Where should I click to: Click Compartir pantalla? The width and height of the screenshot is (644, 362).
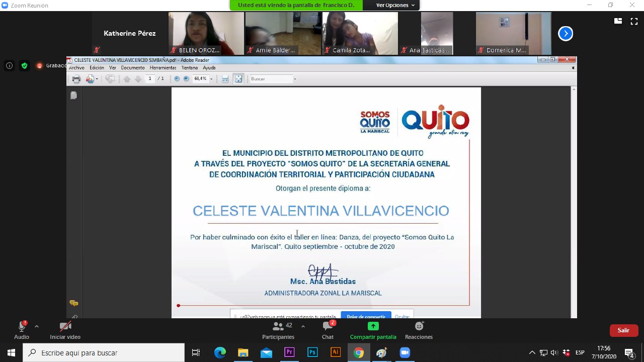click(x=373, y=331)
